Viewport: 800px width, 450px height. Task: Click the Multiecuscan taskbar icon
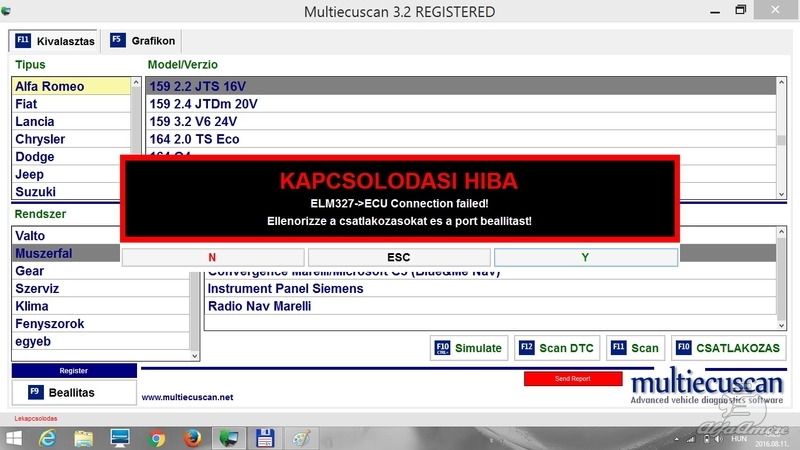click(x=229, y=438)
